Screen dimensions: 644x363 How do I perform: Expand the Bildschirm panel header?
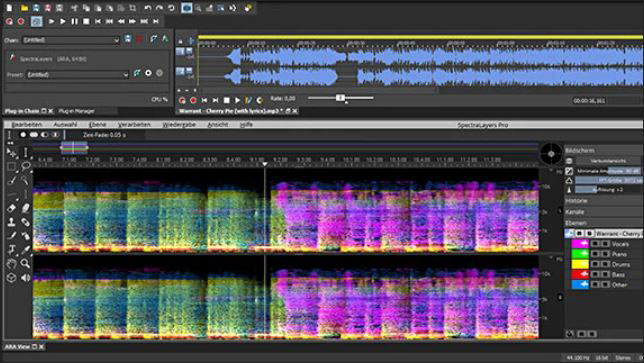[x=604, y=150]
